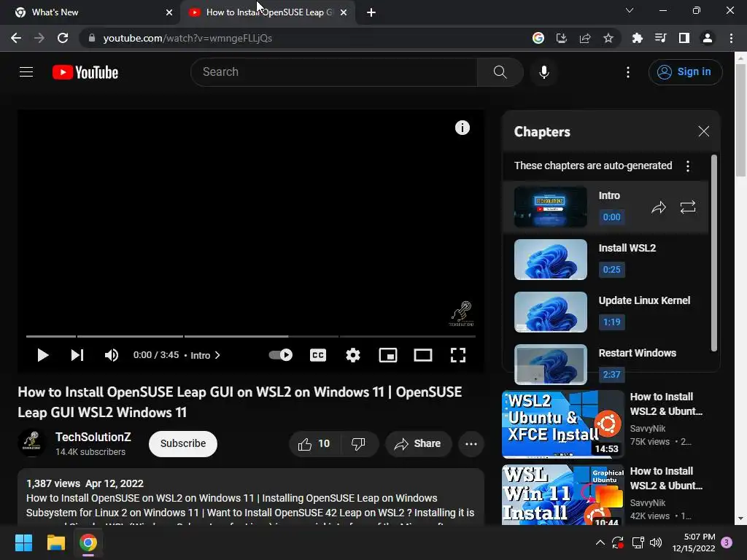
Task: Open a new browser tab
Action: [371, 12]
